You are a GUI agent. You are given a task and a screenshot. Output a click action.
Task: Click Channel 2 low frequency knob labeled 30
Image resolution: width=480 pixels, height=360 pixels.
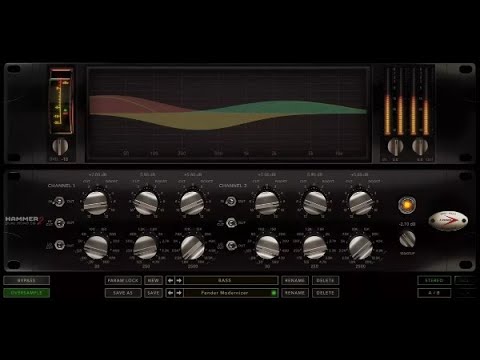pyautogui.click(x=267, y=247)
